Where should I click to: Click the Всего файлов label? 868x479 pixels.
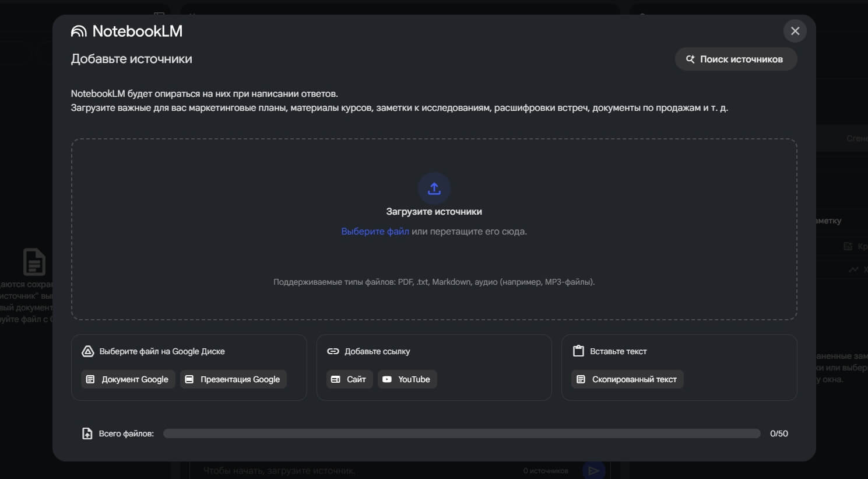(x=126, y=433)
